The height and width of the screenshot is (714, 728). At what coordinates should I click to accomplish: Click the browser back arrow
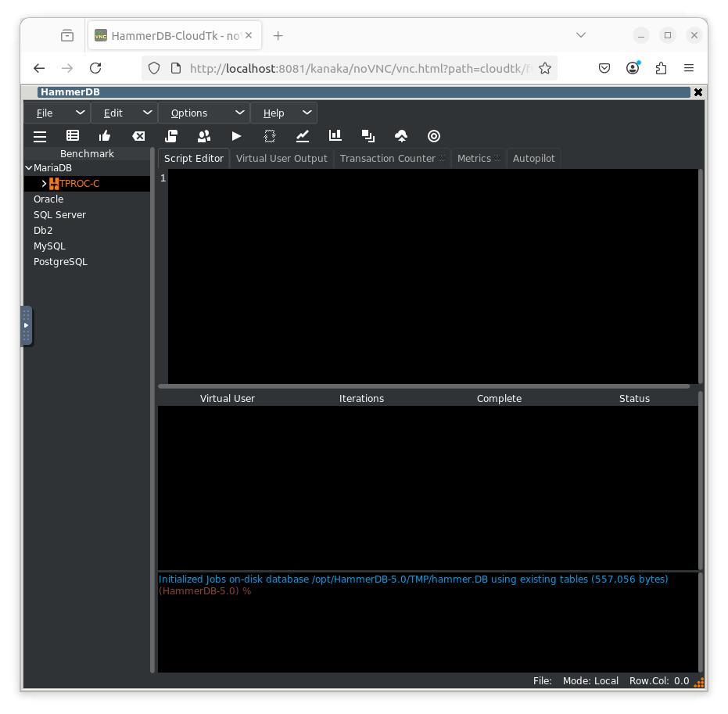click(x=39, y=68)
